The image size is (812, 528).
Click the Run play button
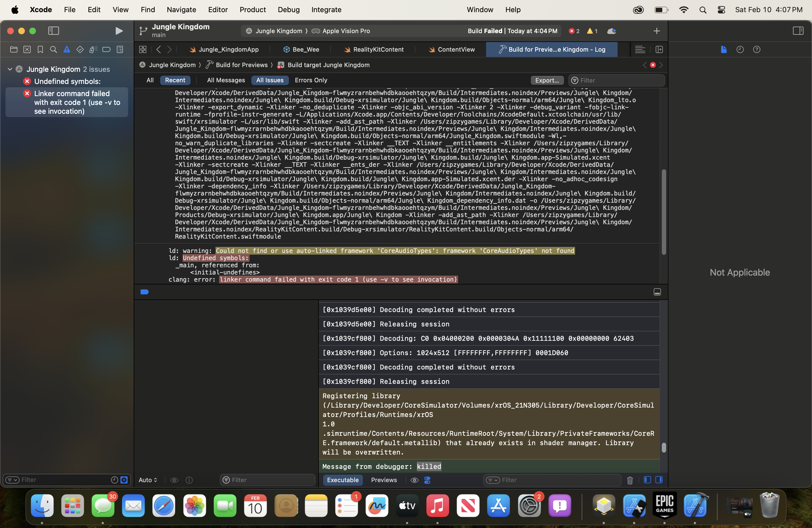[119, 31]
